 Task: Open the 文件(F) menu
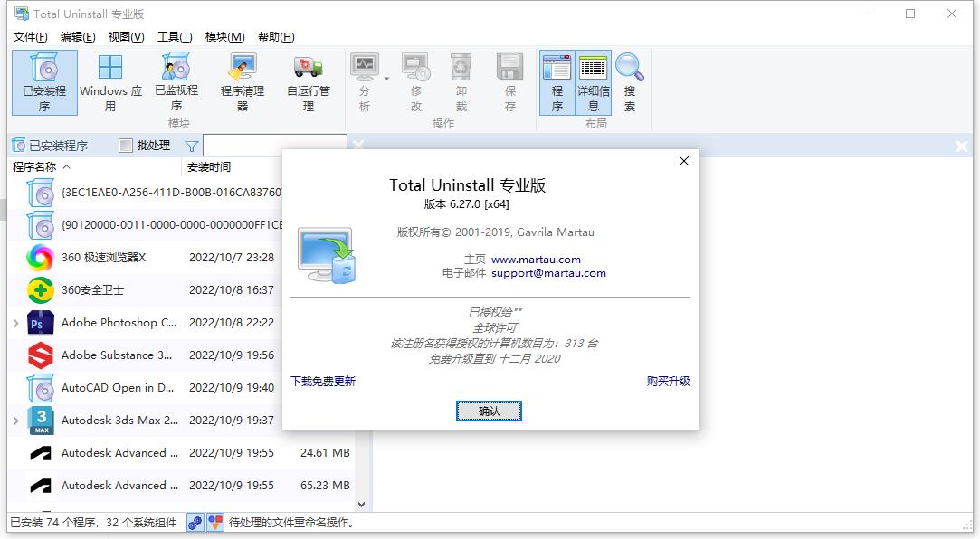pyautogui.click(x=30, y=37)
